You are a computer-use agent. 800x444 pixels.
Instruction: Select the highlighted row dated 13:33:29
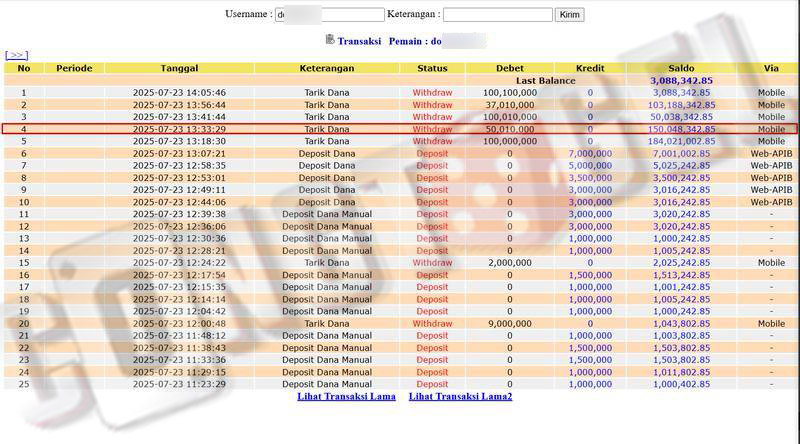point(400,129)
